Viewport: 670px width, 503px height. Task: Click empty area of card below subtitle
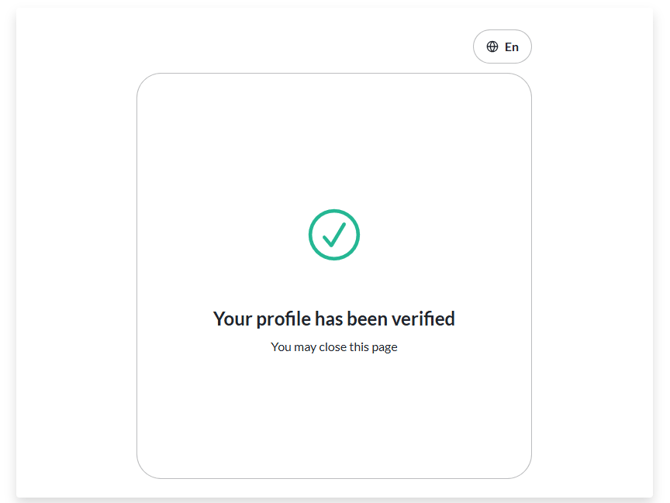click(334, 420)
